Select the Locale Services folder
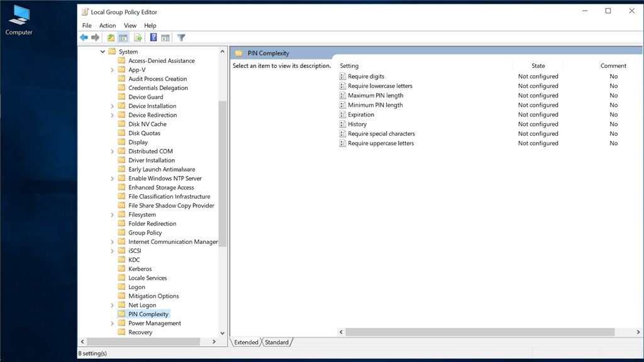 pos(147,278)
